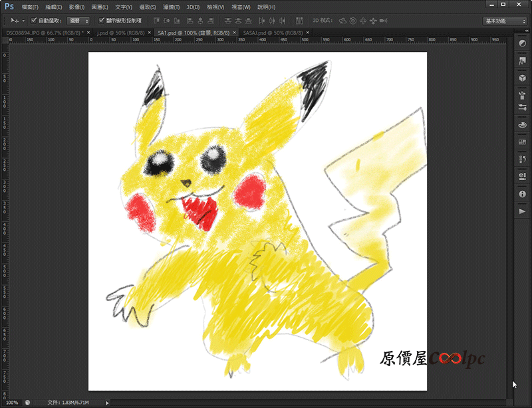532x408 pixels.
Task: Select the 3D pan mode icon
Action: pos(363,21)
